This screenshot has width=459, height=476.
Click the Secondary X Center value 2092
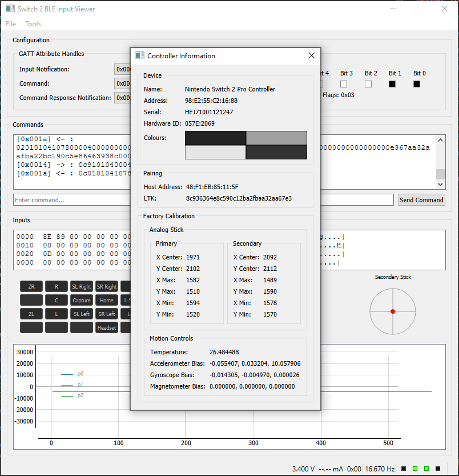(x=270, y=257)
